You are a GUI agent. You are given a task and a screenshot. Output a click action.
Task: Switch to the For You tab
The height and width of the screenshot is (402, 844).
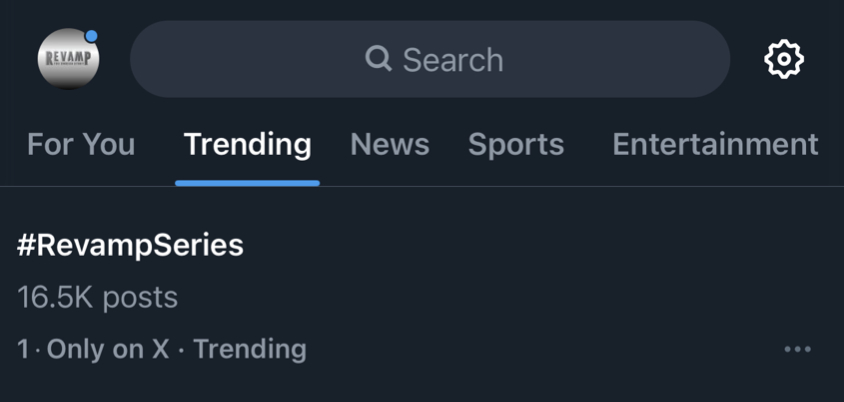click(x=81, y=144)
